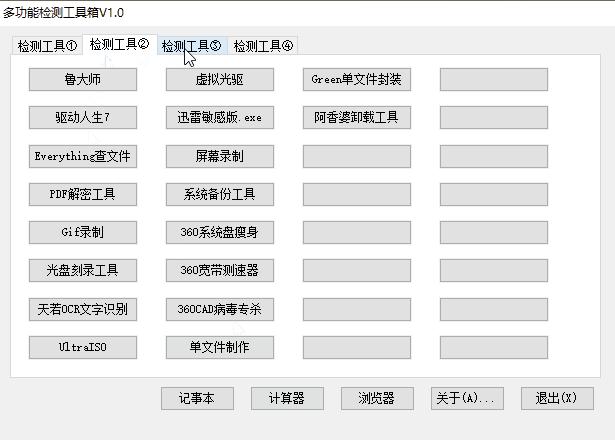Select the 检测工具② tab

tap(119, 44)
